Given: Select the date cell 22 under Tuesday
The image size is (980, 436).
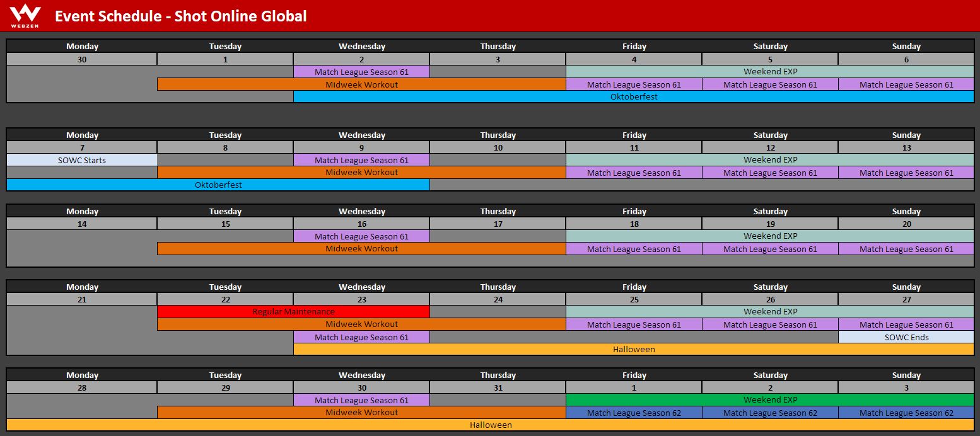Looking at the screenshot, I should pos(225,299).
